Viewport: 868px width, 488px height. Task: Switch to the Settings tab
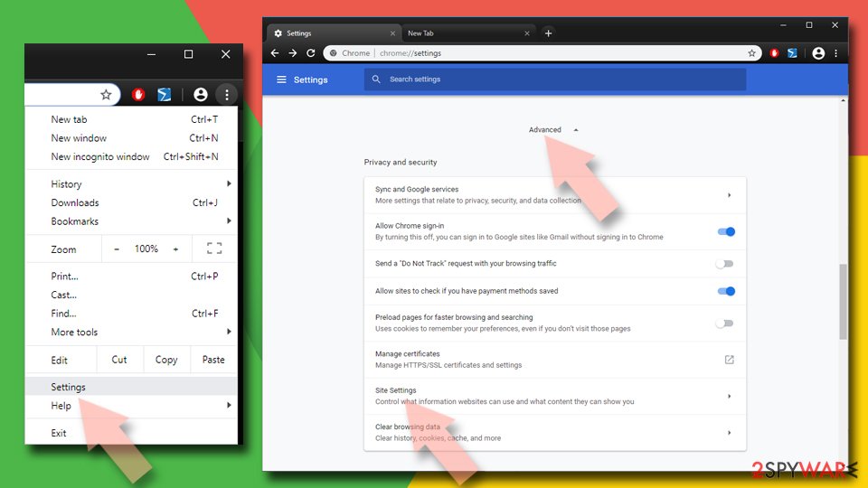335,33
